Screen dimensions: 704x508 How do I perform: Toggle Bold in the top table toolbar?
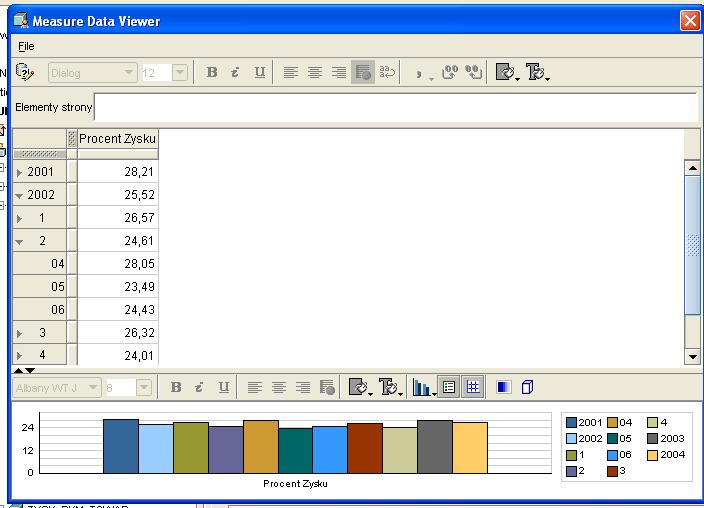(x=212, y=72)
